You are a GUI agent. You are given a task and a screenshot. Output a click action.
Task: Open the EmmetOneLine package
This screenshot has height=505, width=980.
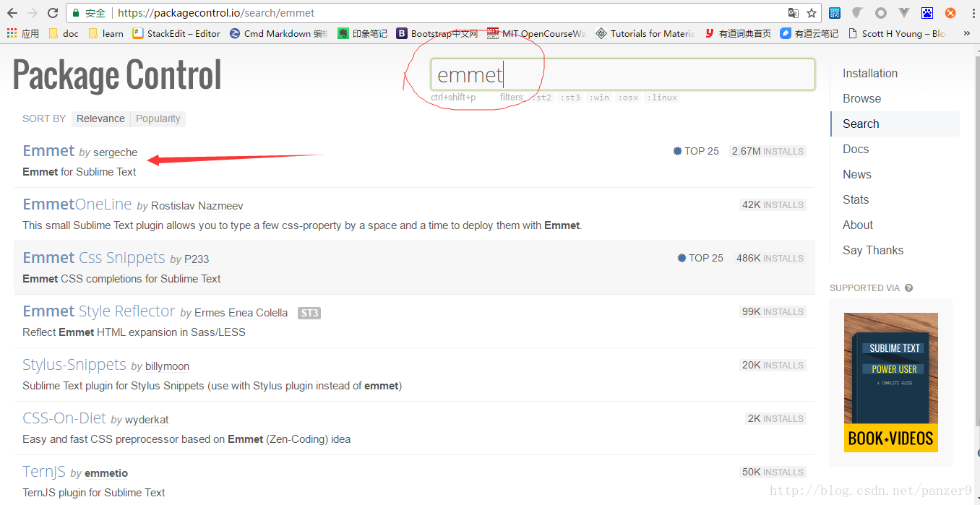point(77,204)
